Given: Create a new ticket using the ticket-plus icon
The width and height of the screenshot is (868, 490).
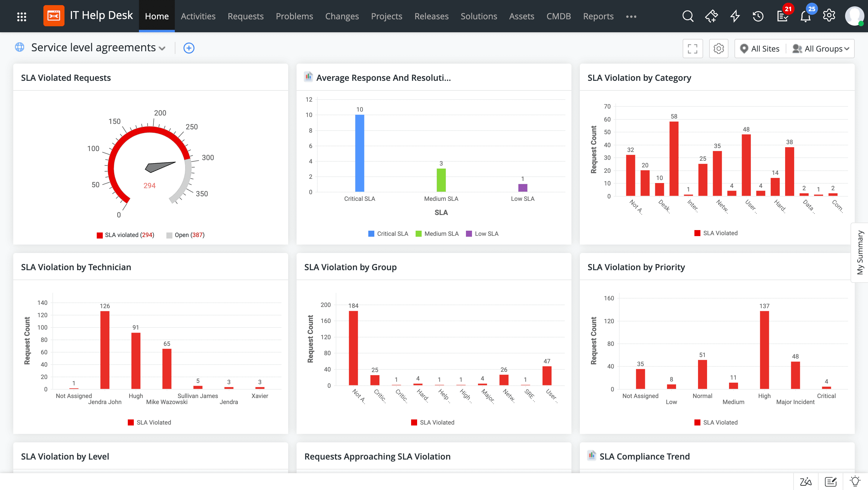Looking at the screenshot, I should click(712, 16).
